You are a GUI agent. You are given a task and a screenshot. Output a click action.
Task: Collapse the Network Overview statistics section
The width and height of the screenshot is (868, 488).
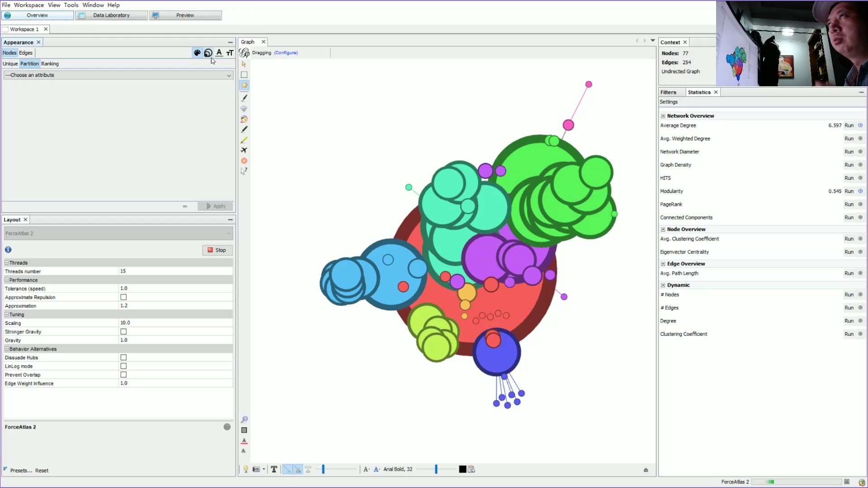pos(664,116)
